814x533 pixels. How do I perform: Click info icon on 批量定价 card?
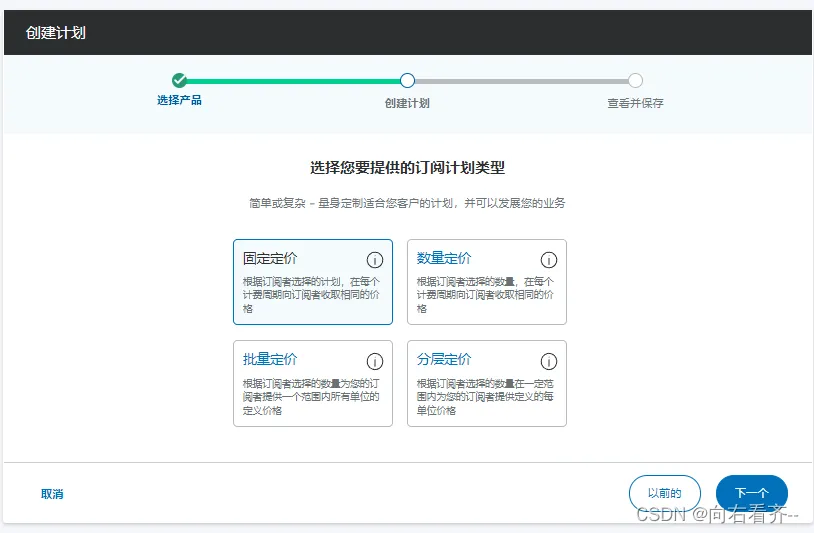[x=375, y=361]
